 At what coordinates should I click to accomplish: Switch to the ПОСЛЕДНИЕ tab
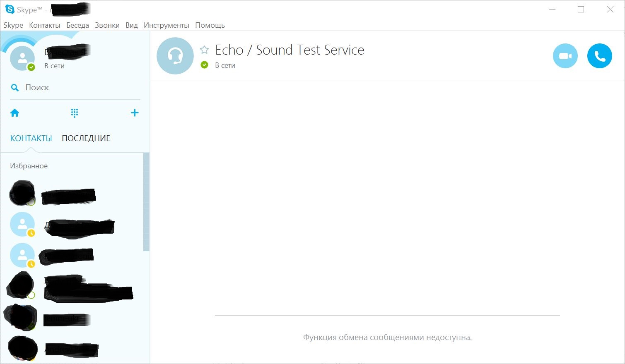coord(86,139)
